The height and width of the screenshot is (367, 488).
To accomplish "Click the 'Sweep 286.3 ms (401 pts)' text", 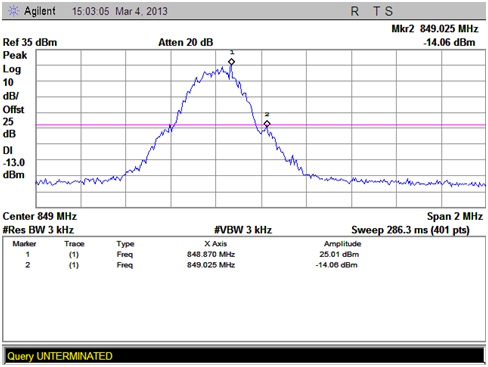I will point(410,230).
